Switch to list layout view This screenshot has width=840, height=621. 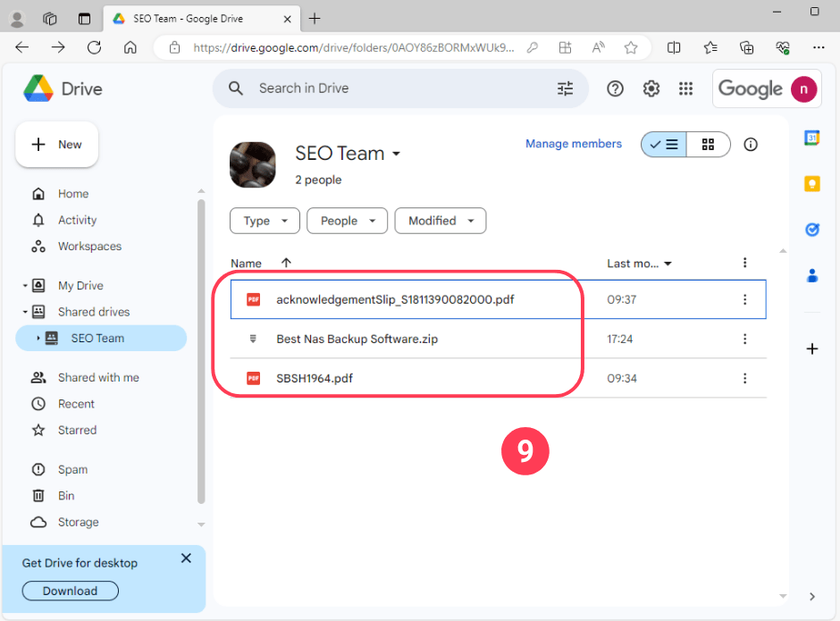tap(664, 144)
